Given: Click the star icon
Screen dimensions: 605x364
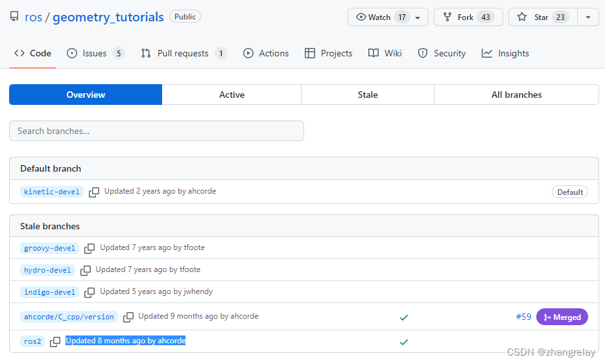Looking at the screenshot, I should pos(521,17).
